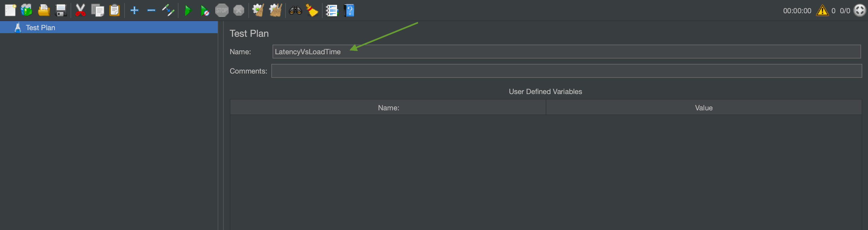
Task: Collapse all tree nodes with minus icon
Action: coord(151,11)
